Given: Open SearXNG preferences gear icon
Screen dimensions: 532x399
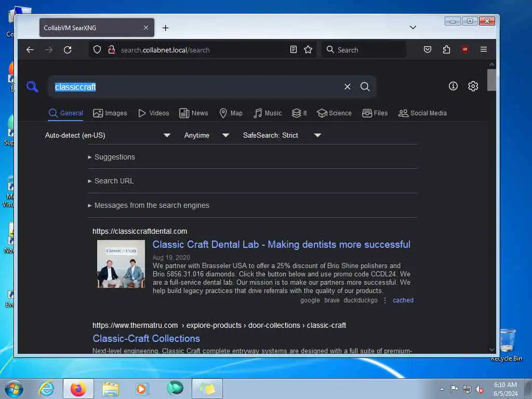Looking at the screenshot, I should [x=473, y=86].
